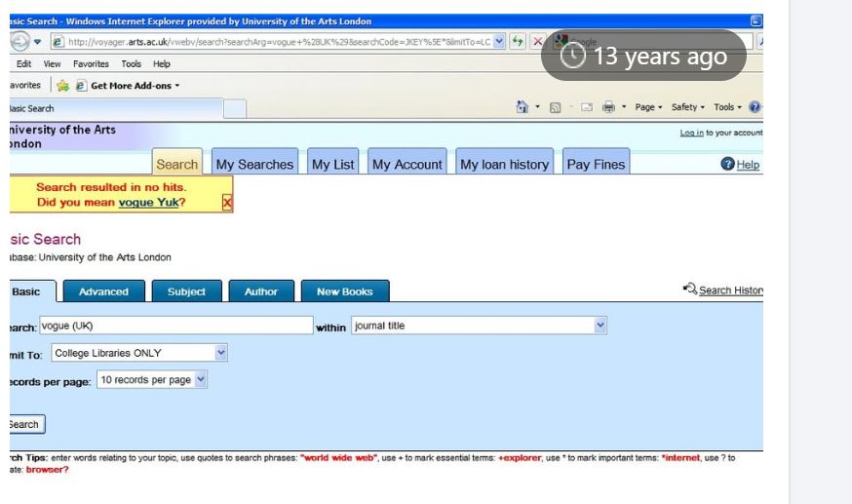The image size is (852, 504).
Task: Open the Search History link
Action: coord(731,291)
